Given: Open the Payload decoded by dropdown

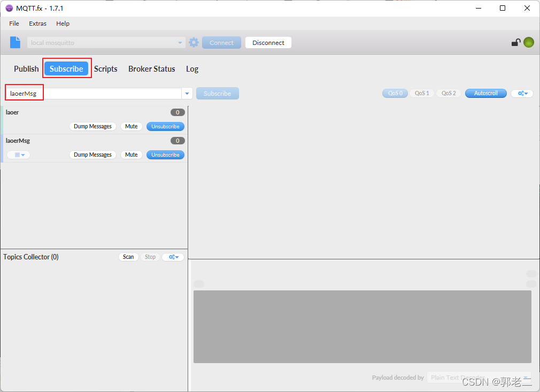Looking at the screenshot, I should point(479,378).
